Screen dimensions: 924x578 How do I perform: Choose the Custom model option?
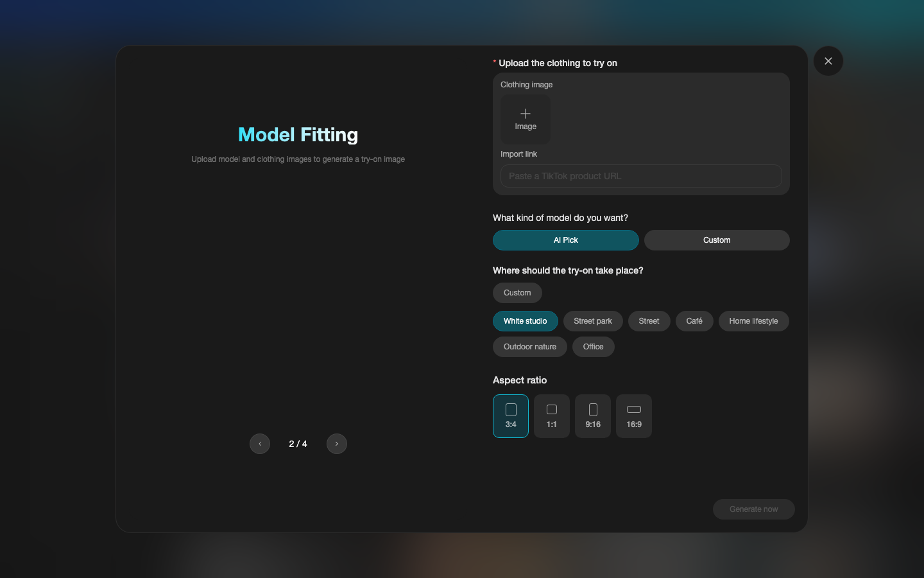pyautogui.click(x=717, y=240)
